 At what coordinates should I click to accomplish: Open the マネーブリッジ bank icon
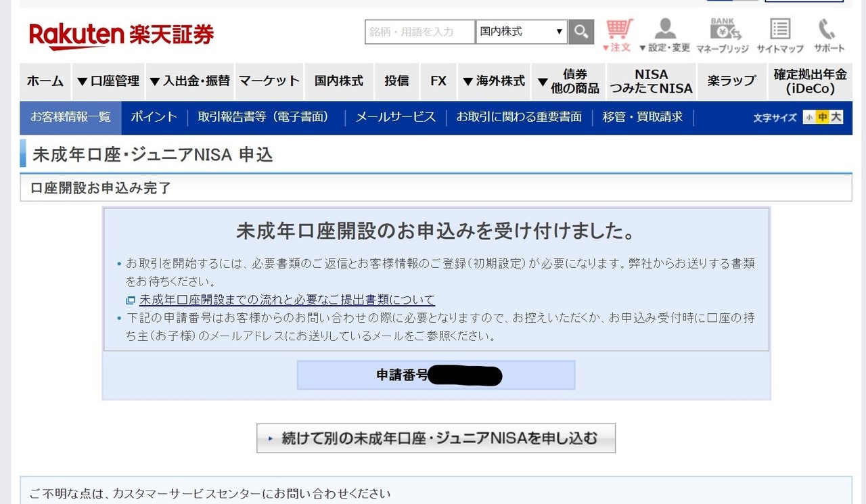point(723,36)
